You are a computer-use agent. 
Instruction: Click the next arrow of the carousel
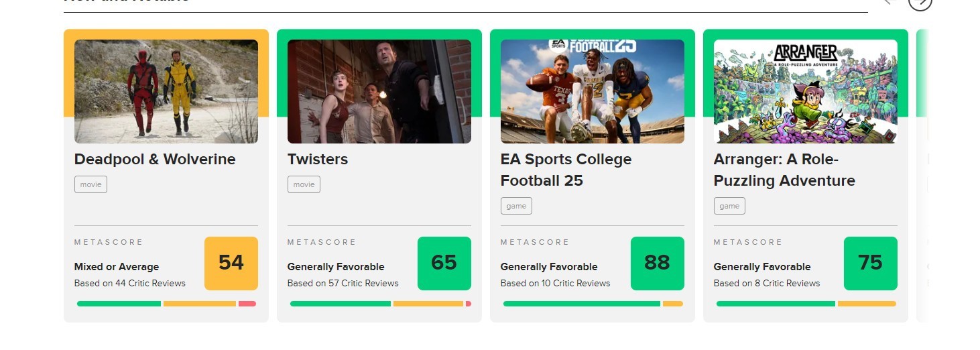[920, 3]
